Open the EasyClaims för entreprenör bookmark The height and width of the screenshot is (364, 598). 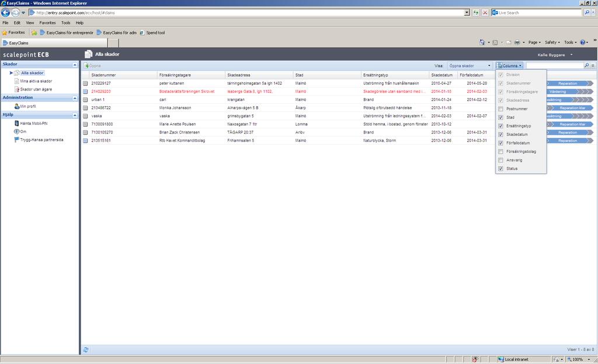[67, 33]
